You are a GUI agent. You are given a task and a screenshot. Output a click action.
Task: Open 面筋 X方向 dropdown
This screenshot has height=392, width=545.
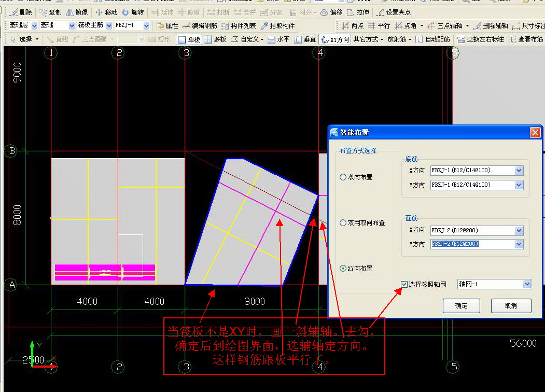tap(519, 230)
